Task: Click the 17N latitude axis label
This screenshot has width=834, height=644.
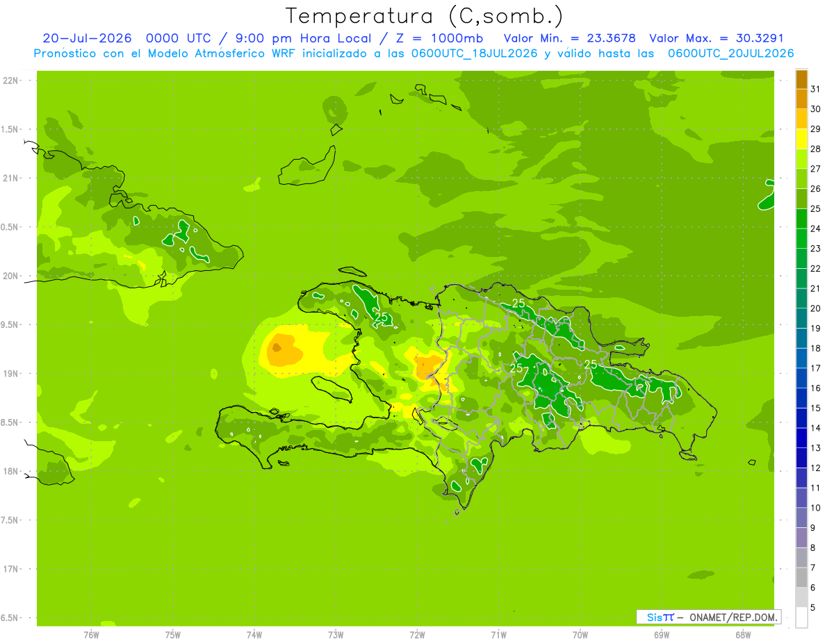Action: click(10, 569)
